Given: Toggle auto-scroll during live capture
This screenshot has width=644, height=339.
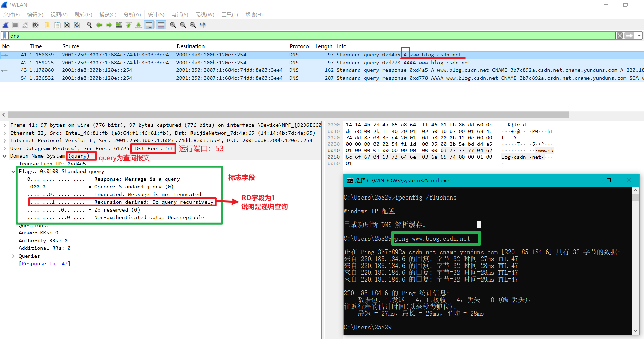Looking at the screenshot, I should [x=149, y=25].
